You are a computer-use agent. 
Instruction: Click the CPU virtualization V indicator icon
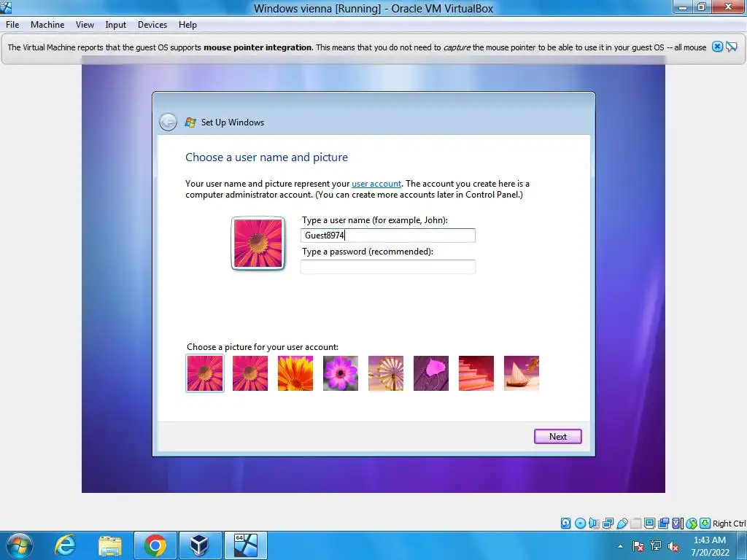tap(677, 524)
